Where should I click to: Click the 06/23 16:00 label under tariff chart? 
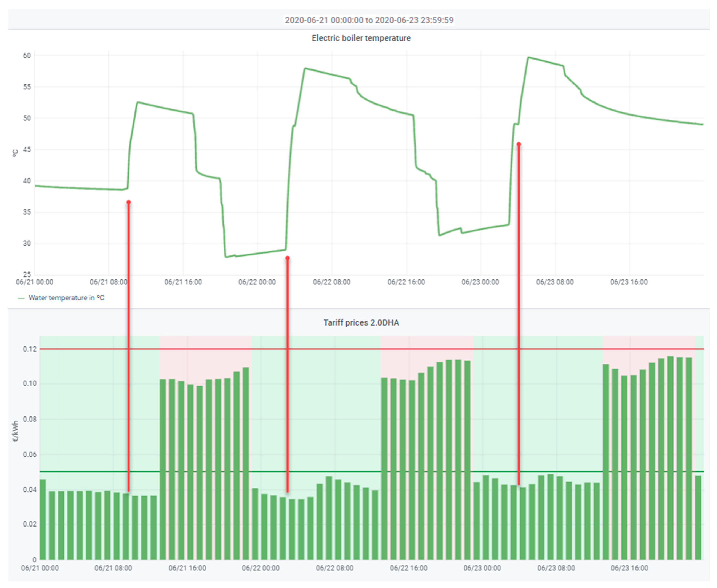(629, 568)
